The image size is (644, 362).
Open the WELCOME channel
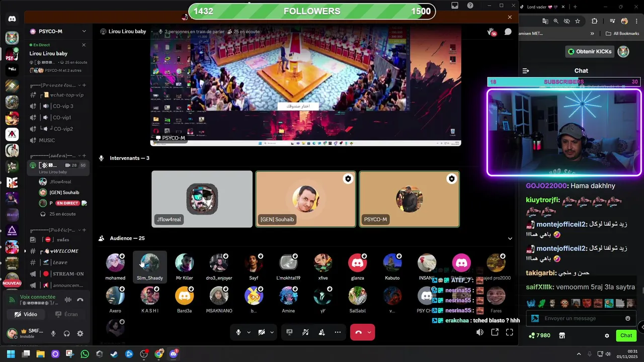pyautogui.click(x=58, y=251)
